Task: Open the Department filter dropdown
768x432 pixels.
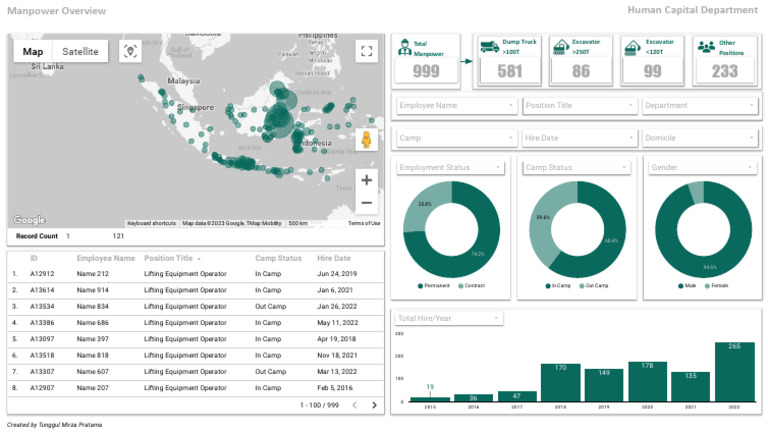Action: tap(701, 105)
